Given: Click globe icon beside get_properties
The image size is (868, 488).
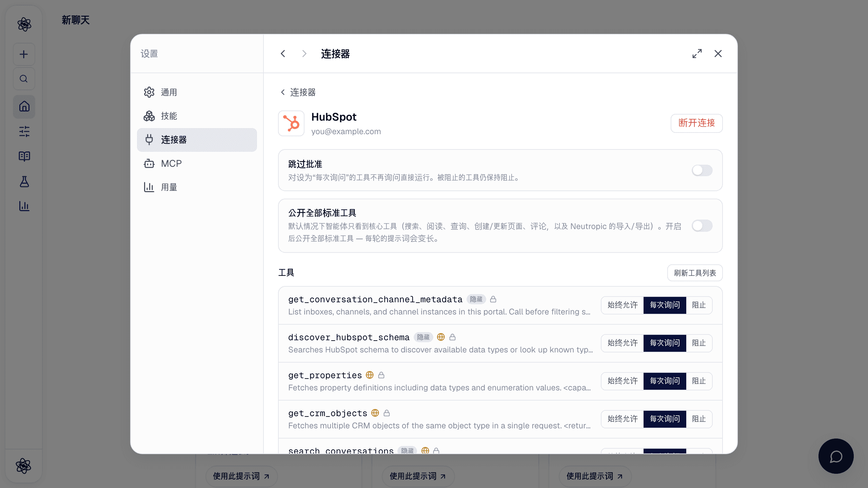Looking at the screenshot, I should click(370, 375).
